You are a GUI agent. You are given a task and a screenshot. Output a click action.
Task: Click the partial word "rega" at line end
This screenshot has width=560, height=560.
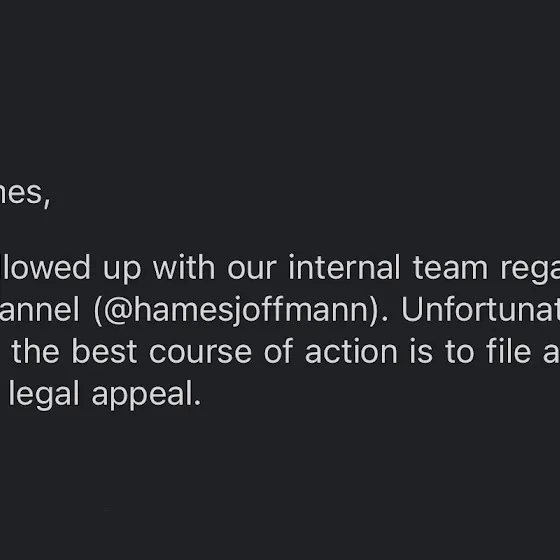tap(530, 271)
